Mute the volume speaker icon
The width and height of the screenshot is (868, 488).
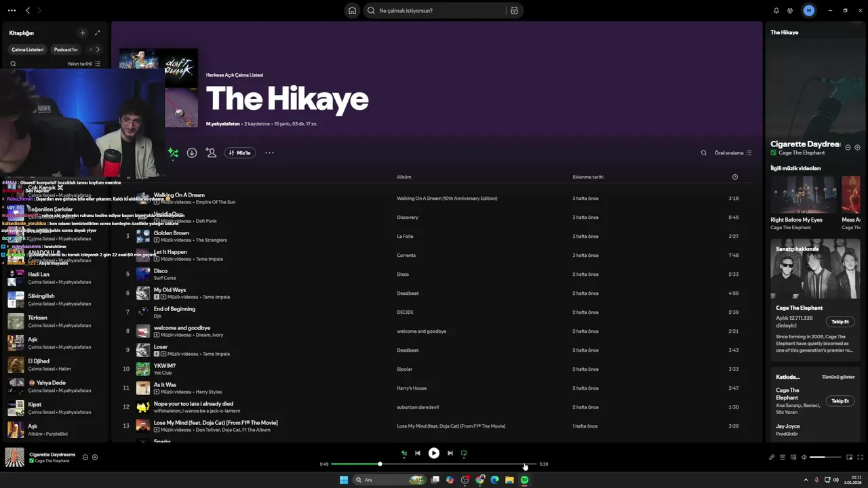[804, 457]
